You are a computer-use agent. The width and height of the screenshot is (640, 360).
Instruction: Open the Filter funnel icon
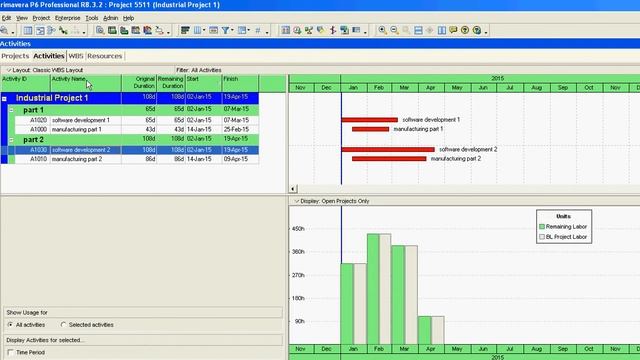click(225, 30)
